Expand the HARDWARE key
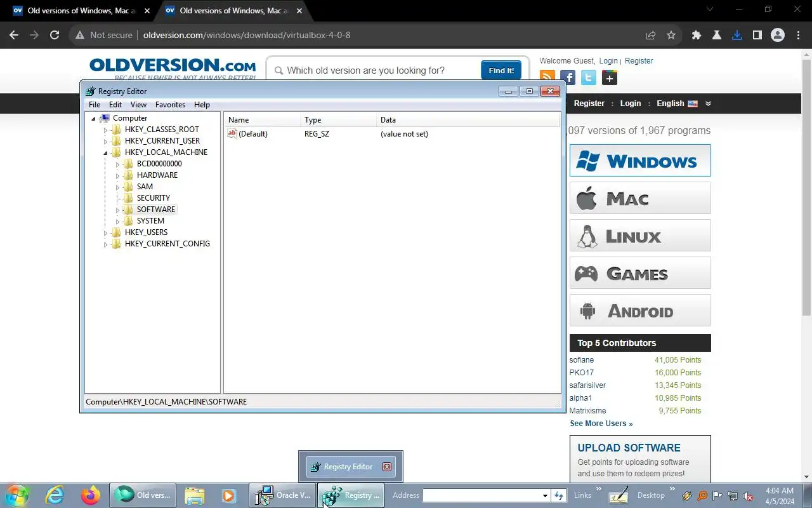 [x=117, y=175]
